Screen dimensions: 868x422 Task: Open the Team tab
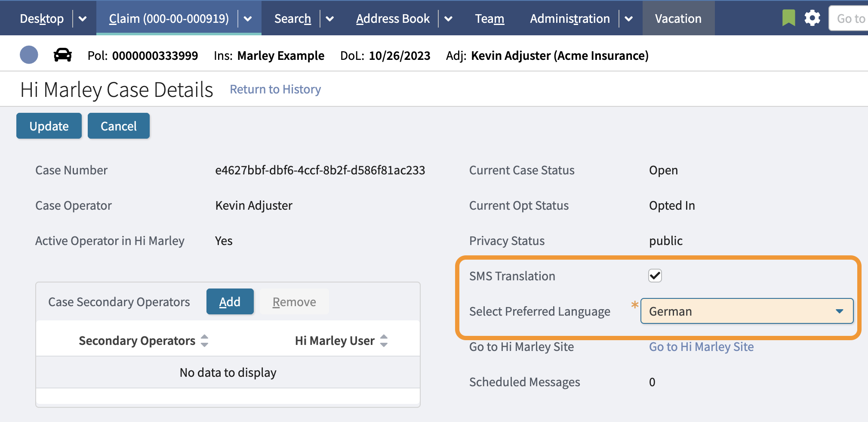(489, 19)
